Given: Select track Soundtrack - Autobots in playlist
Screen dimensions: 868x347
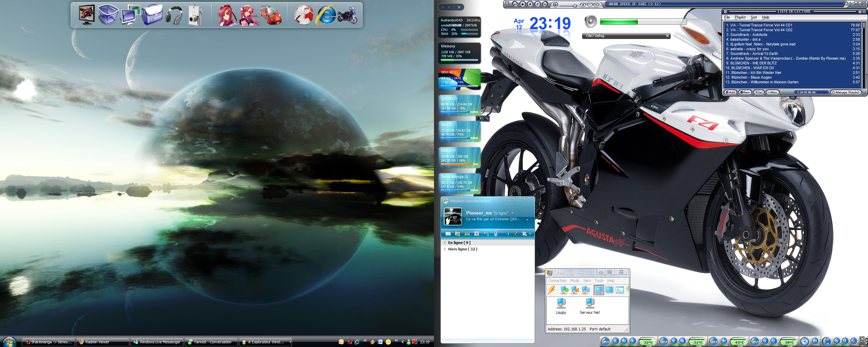Looking at the screenshot, I should [793, 35].
